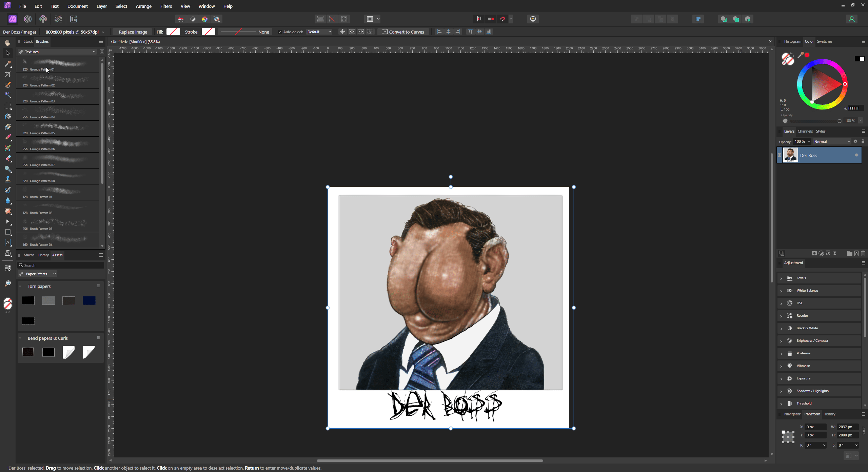Open the account profile icon
868x472 pixels.
(x=851, y=19)
